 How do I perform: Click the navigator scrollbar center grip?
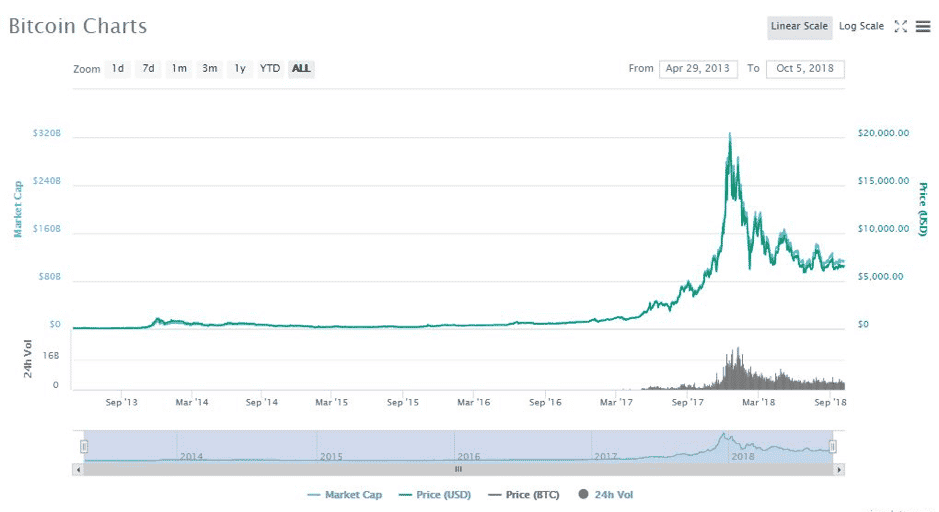pyautogui.click(x=458, y=469)
